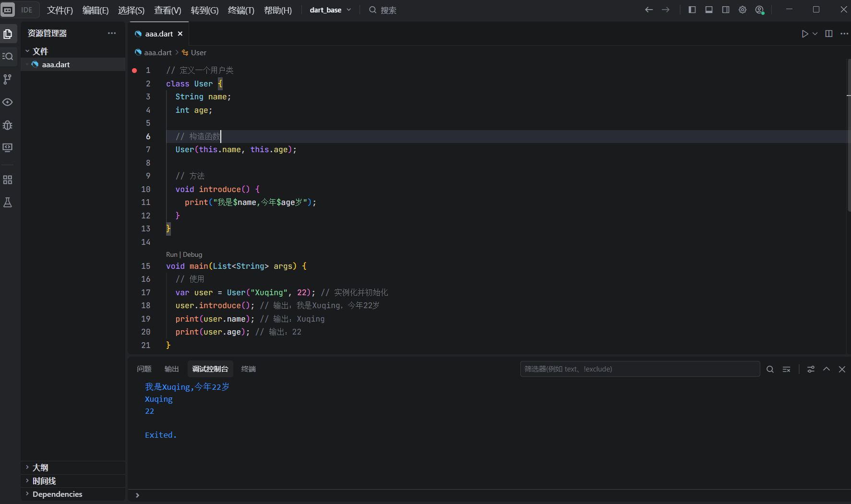Open the Explorer files view in activity bar
Image resolution: width=851 pixels, height=504 pixels.
pos(8,34)
